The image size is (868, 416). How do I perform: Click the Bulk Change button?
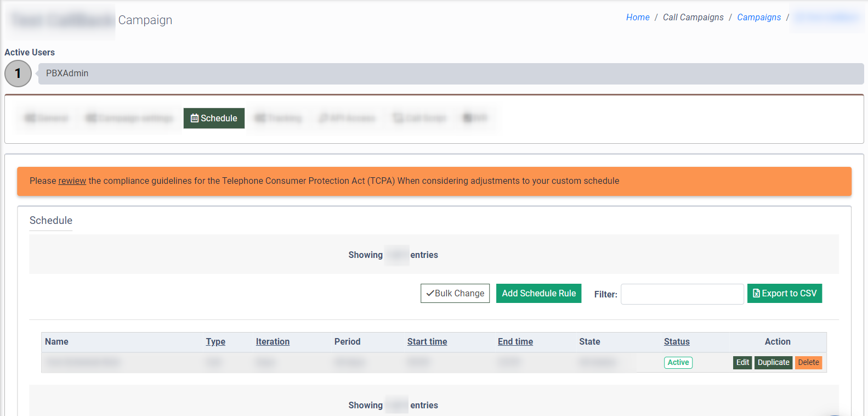click(455, 294)
